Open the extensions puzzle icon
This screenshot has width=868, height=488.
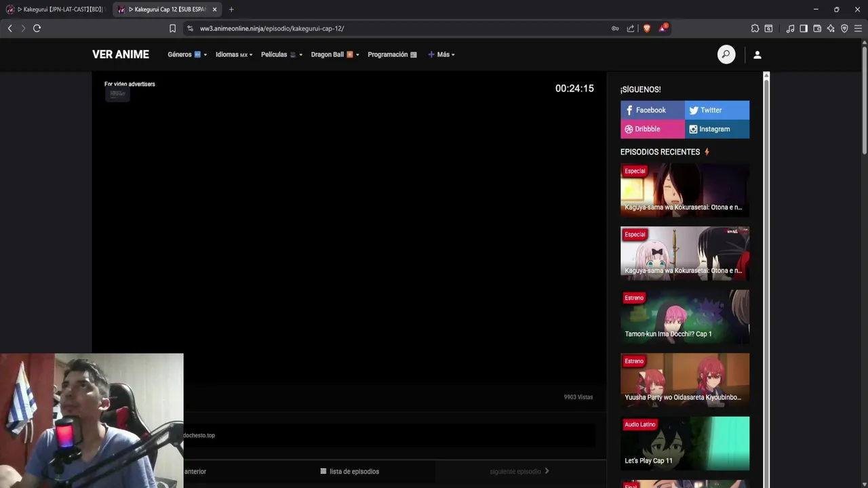pos(755,28)
